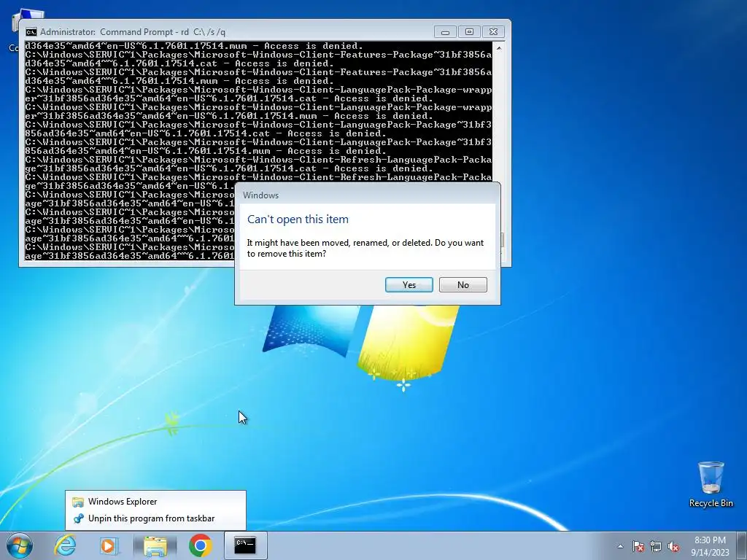Click Command Prompt scrollbar up arrow
Viewport: 747px width, 560px height.
pos(499,48)
